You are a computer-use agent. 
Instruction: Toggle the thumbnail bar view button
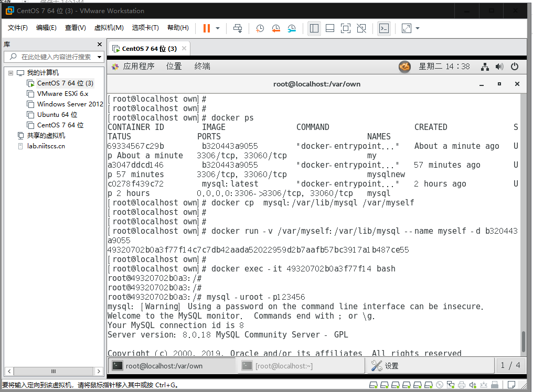click(330, 28)
